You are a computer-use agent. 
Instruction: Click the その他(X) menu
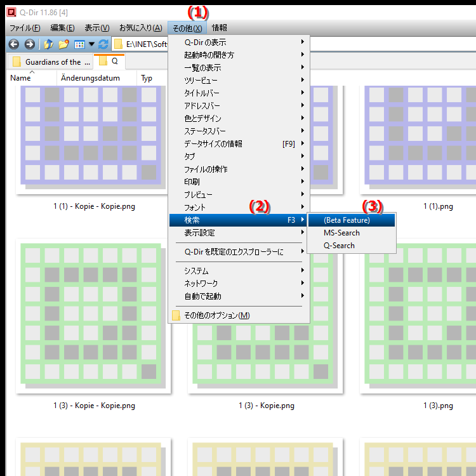187,28
